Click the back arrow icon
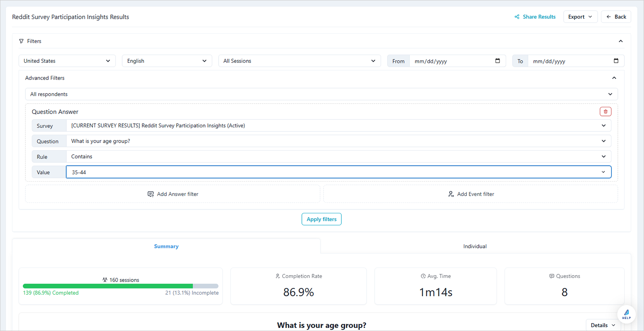The width and height of the screenshot is (644, 331). (609, 17)
